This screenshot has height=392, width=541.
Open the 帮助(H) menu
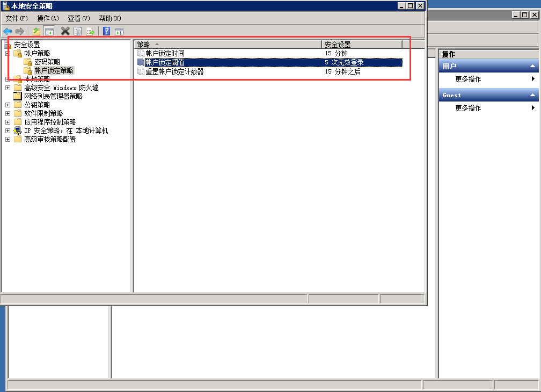110,18
